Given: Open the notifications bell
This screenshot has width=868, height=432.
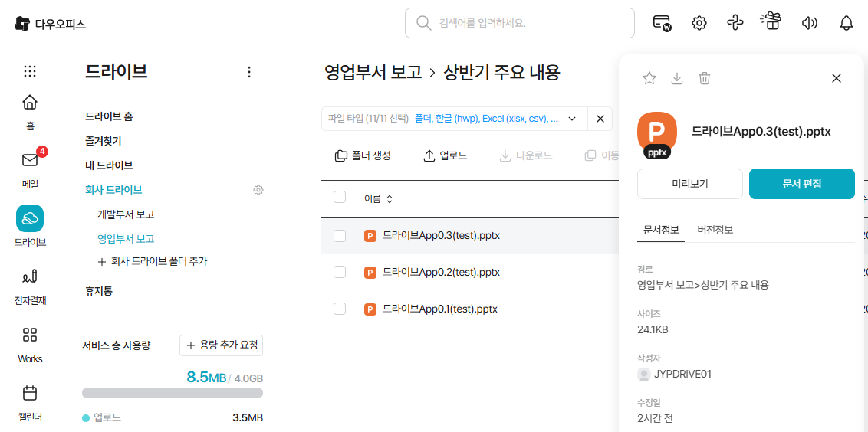Looking at the screenshot, I should pos(847,23).
